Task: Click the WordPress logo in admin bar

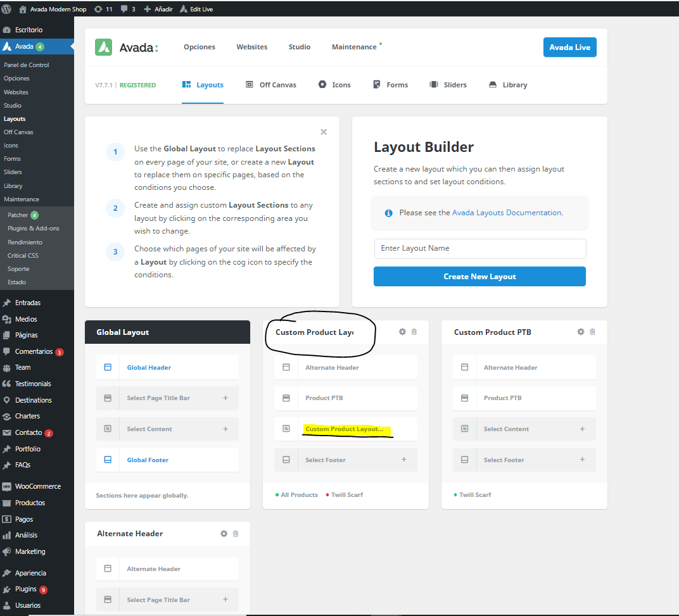Action: [x=6, y=9]
